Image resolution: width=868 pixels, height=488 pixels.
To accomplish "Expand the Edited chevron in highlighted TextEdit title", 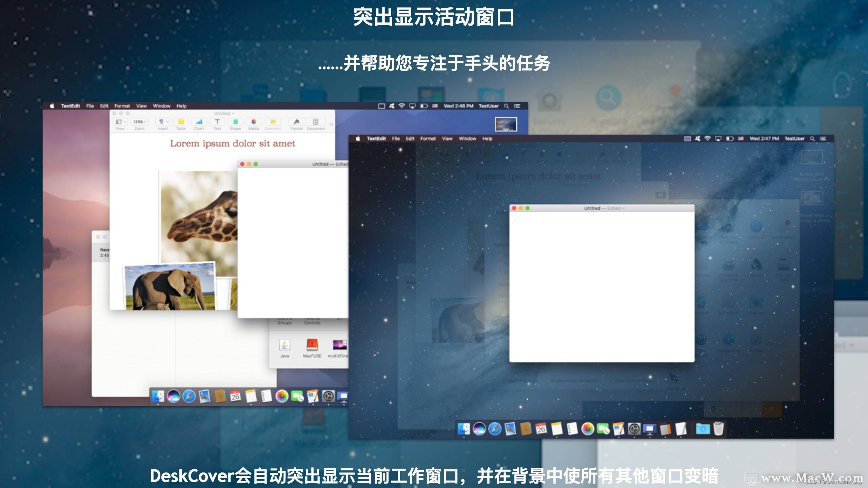I will [623, 208].
